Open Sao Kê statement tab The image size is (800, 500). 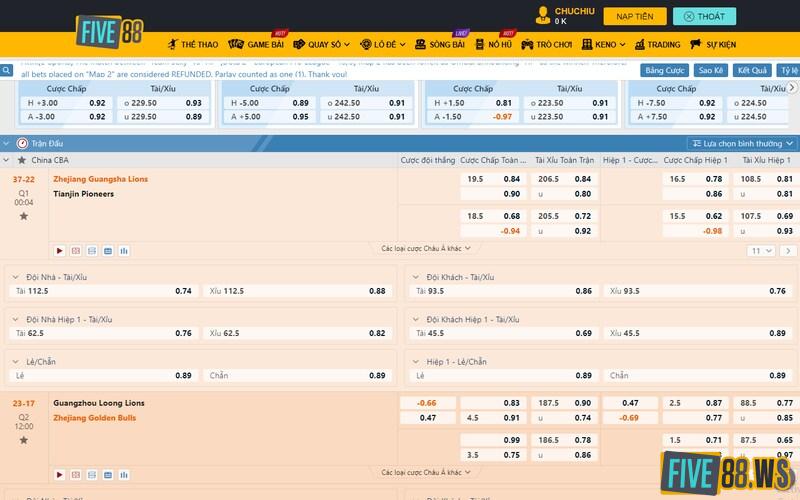coord(711,70)
